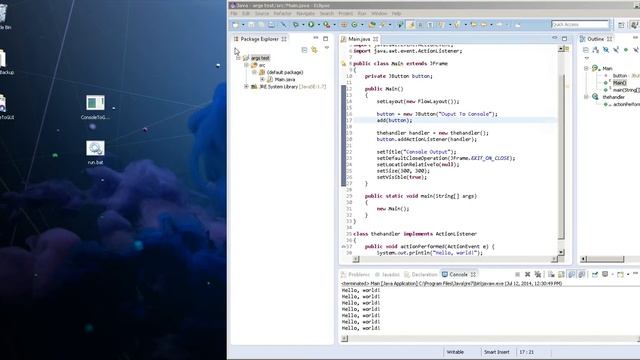
Task: Open the File menu
Action: 234,13
